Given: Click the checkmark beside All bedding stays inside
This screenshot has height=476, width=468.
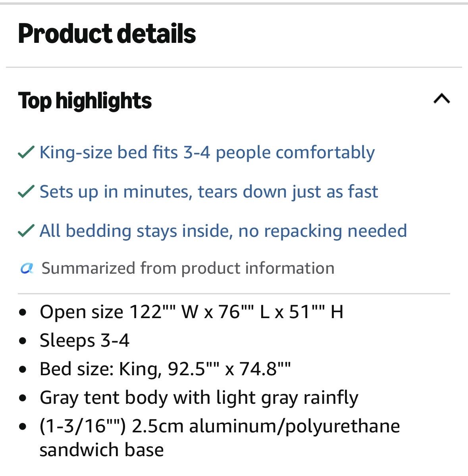Looking at the screenshot, I should (26, 231).
